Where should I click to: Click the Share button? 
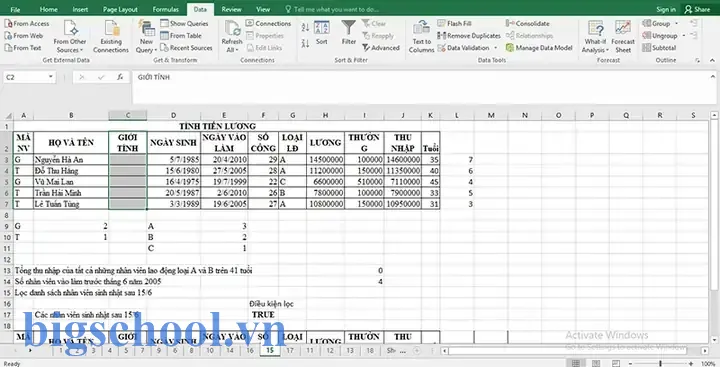[697, 9]
